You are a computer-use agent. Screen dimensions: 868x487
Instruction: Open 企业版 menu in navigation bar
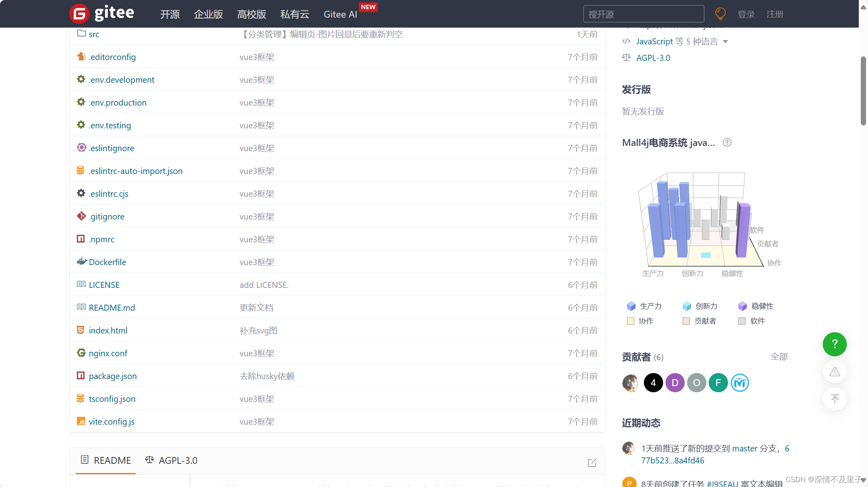[x=208, y=14]
